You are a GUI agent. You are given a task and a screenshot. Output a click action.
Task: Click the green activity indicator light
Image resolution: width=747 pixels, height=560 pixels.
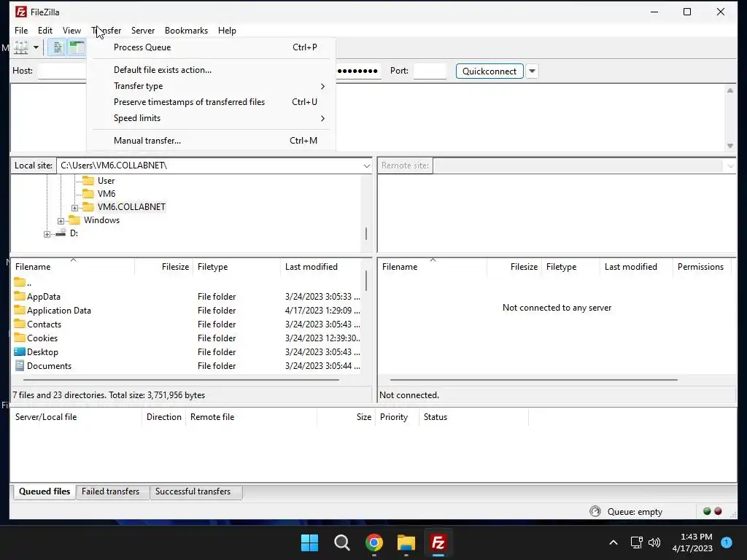coord(707,511)
